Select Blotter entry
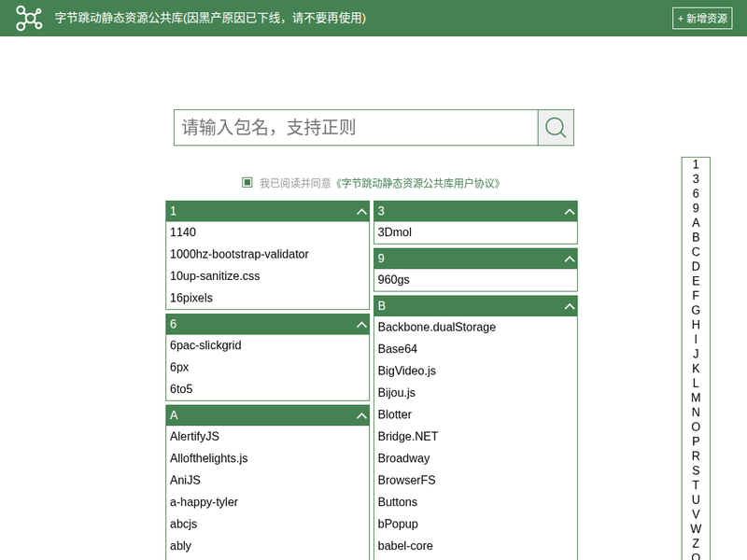 pos(394,414)
